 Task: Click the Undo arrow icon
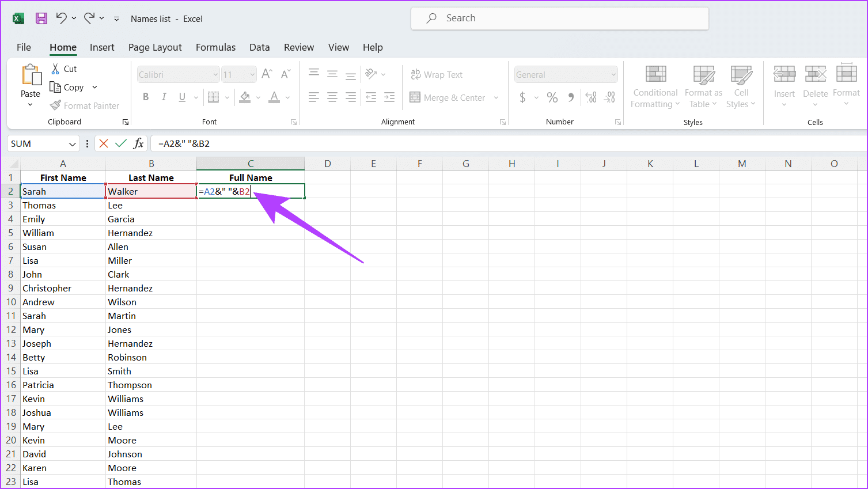[x=61, y=18]
